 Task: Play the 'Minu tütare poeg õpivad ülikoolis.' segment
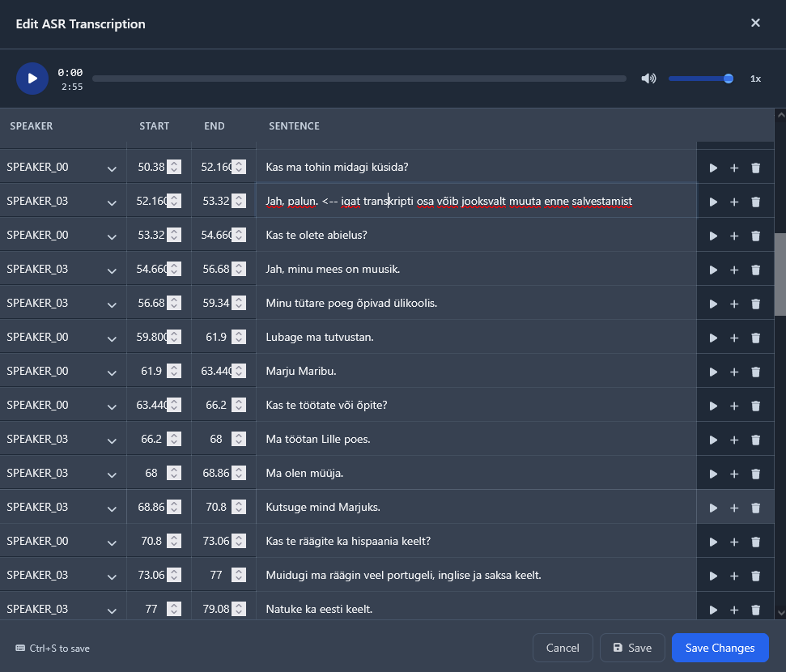click(713, 304)
